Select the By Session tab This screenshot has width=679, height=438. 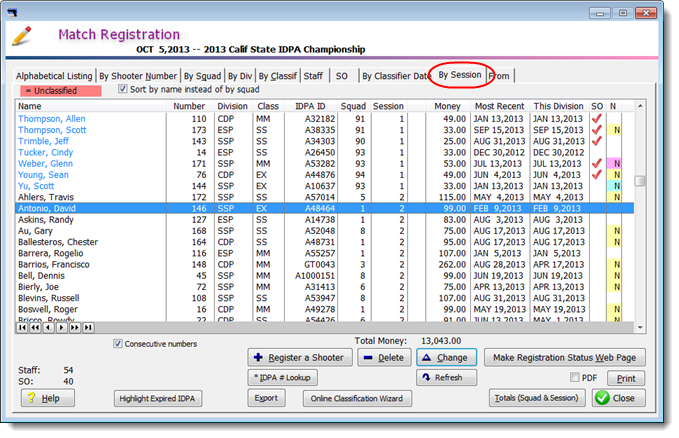click(459, 75)
